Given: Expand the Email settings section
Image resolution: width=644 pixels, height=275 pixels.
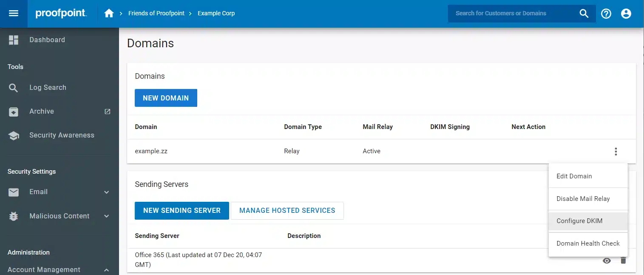Looking at the screenshot, I should tap(107, 192).
